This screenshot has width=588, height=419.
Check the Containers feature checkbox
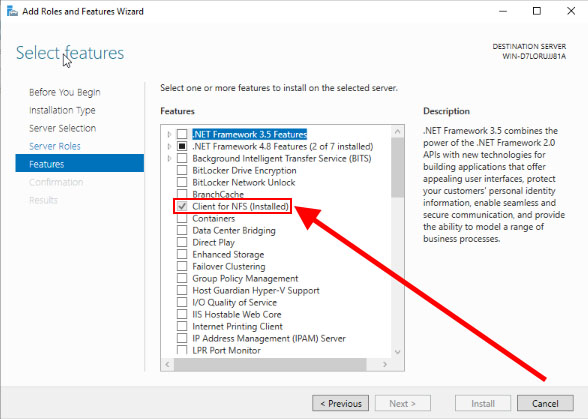182,218
